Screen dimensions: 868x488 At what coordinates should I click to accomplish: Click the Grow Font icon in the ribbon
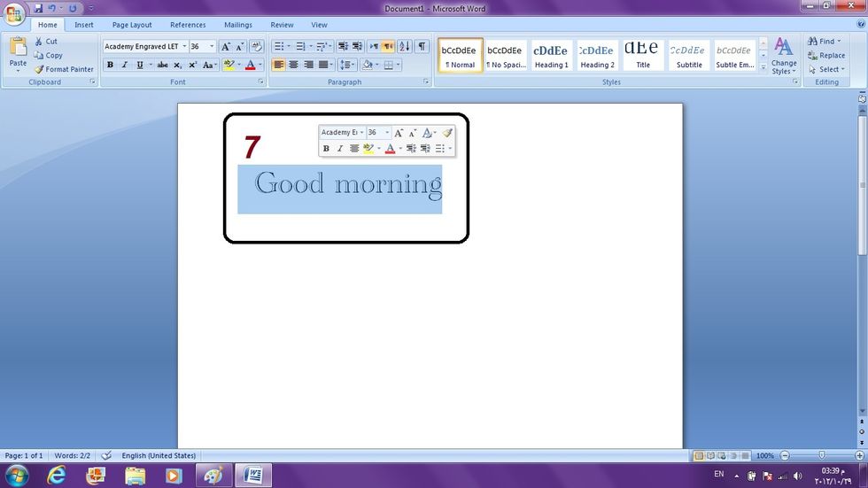pos(226,46)
